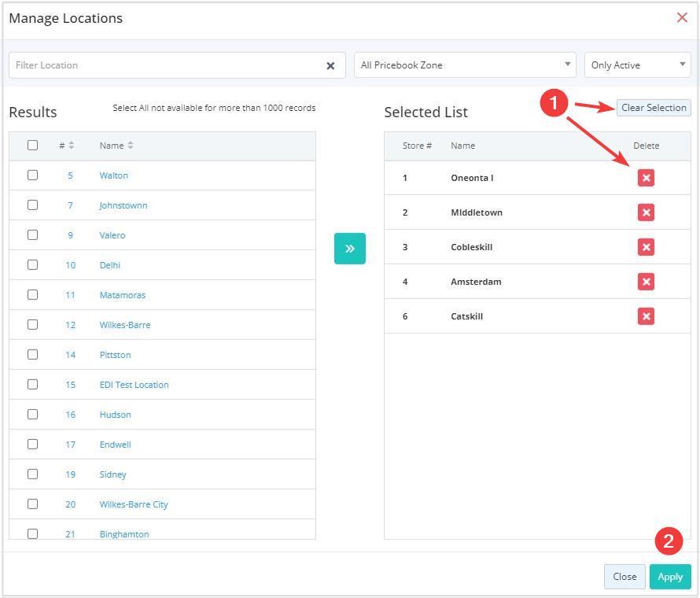Delete Cobleskill from the selected list
This screenshot has height=598, width=700.
coord(646,247)
